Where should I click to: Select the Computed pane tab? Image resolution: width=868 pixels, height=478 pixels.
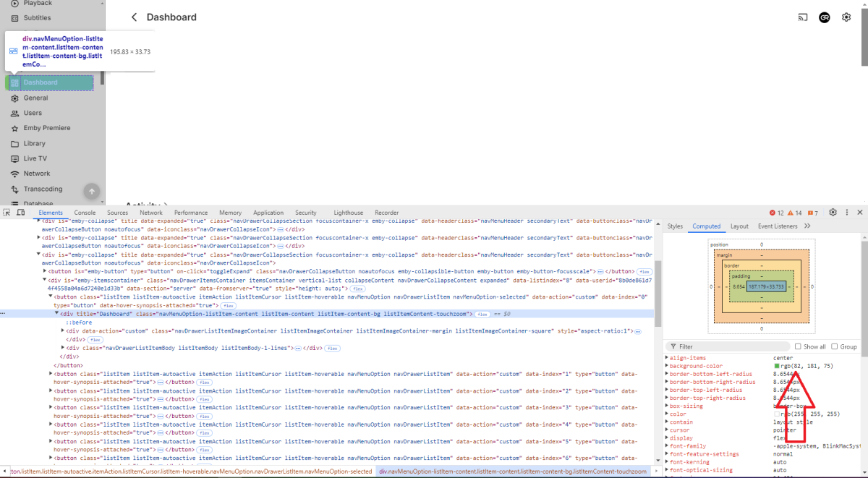click(x=707, y=226)
